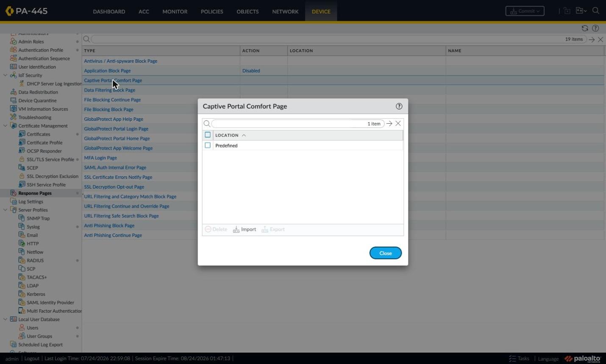This screenshot has height=364, width=606.
Task: Open Email server profile
Action: [x=32, y=235]
